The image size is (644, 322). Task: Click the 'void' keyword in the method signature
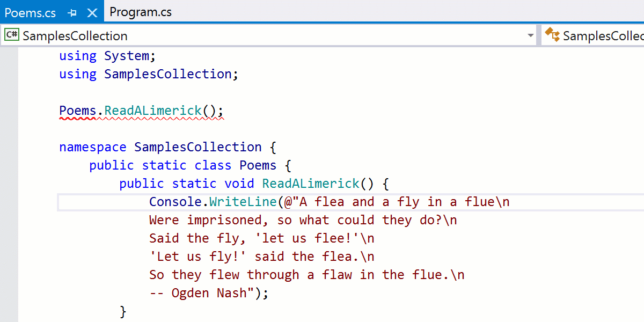coord(239,184)
